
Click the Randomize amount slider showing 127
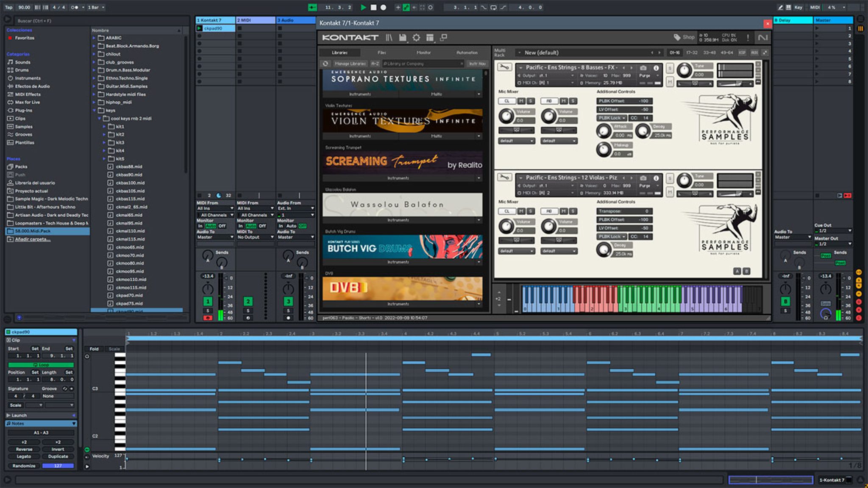point(58,466)
